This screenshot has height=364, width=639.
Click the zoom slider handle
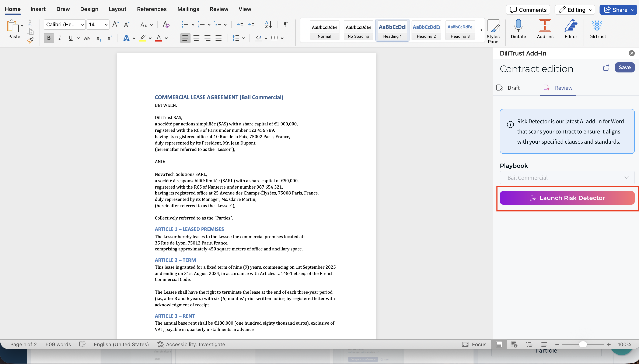tap(583, 345)
